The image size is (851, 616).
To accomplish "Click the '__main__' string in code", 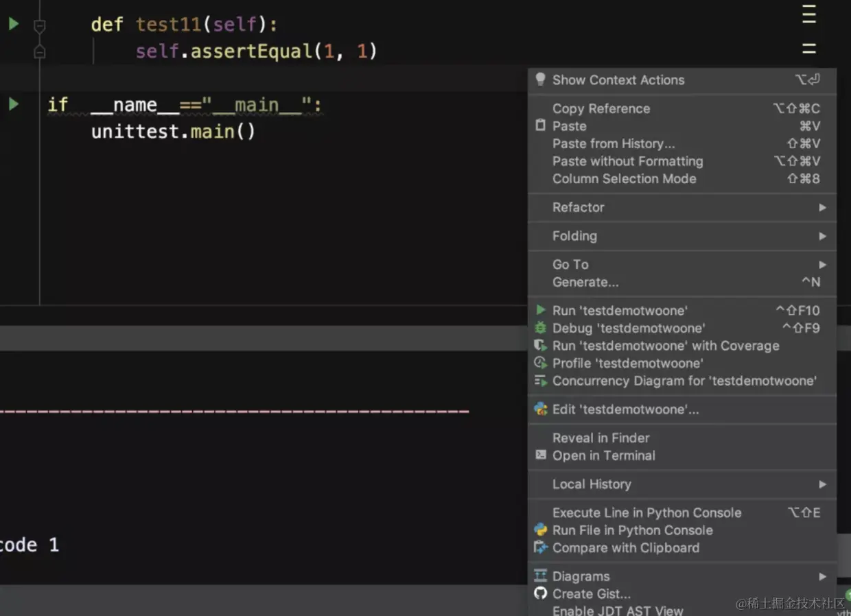I will coord(257,105).
